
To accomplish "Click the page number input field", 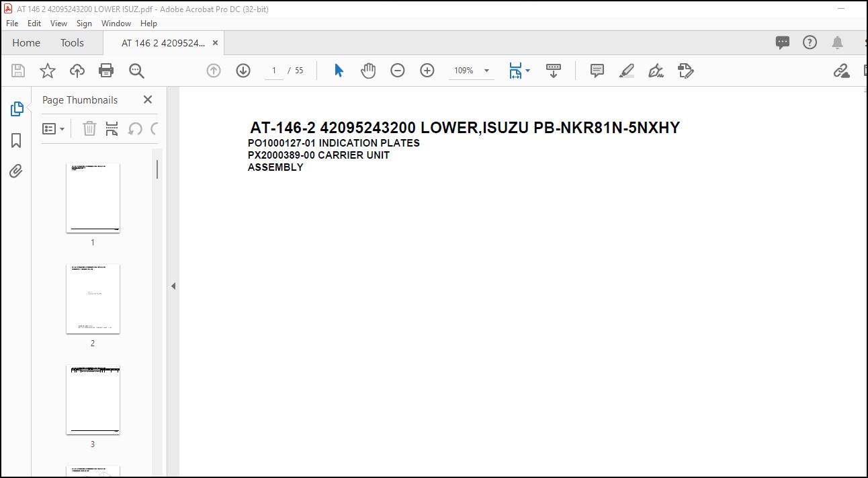I will 274,71.
